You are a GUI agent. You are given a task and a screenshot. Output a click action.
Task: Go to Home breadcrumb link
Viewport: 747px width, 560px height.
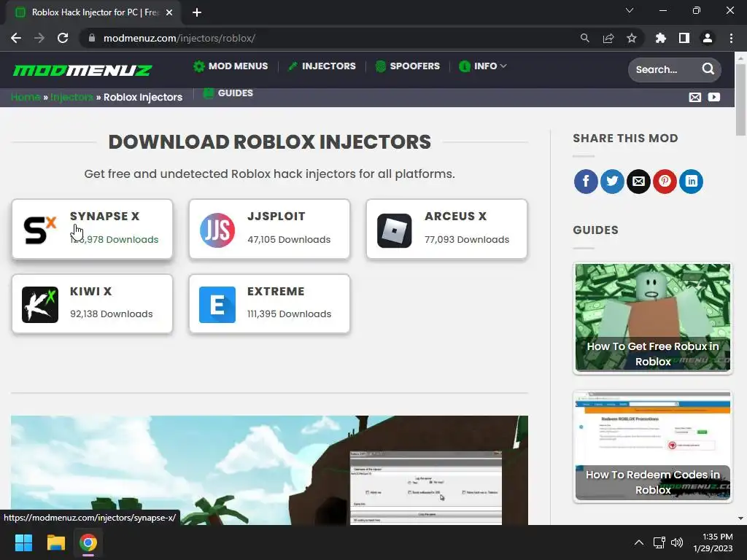point(26,97)
